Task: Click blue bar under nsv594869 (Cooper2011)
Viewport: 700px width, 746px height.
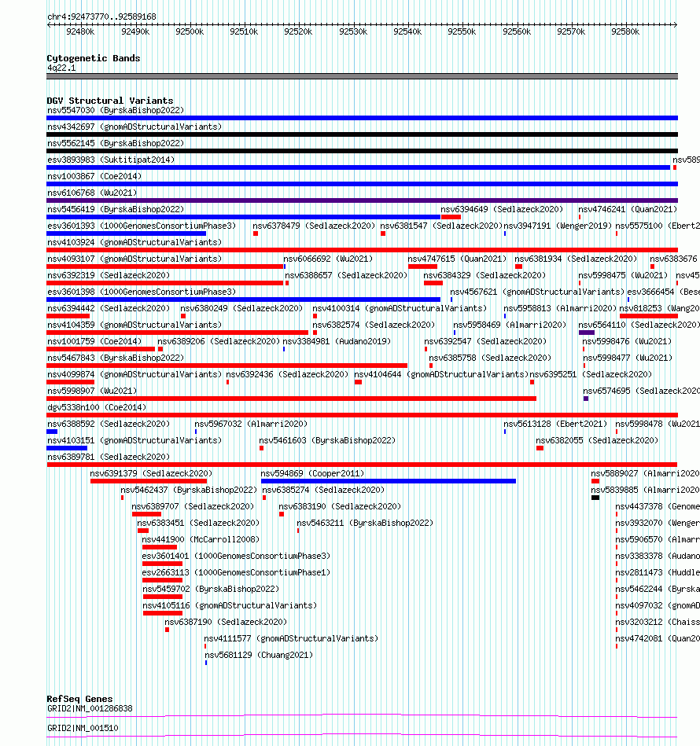Action: pos(389,481)
